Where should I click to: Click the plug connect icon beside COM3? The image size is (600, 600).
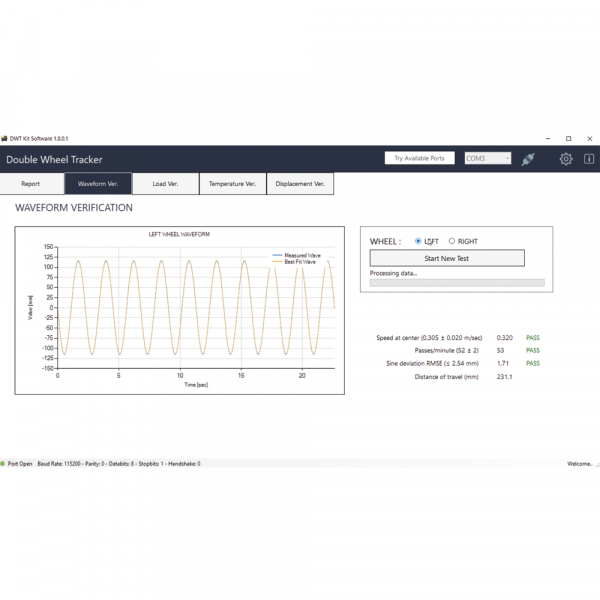(x=529, y=159)
